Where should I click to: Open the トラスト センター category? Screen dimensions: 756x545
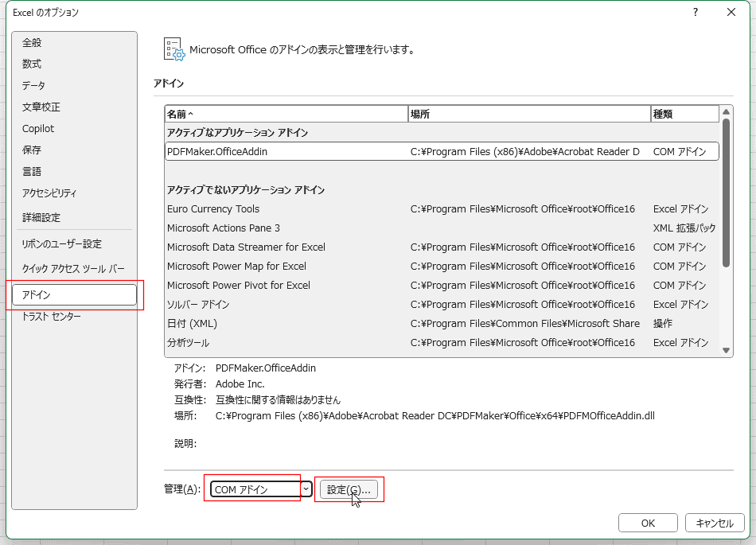pos(51,317)
